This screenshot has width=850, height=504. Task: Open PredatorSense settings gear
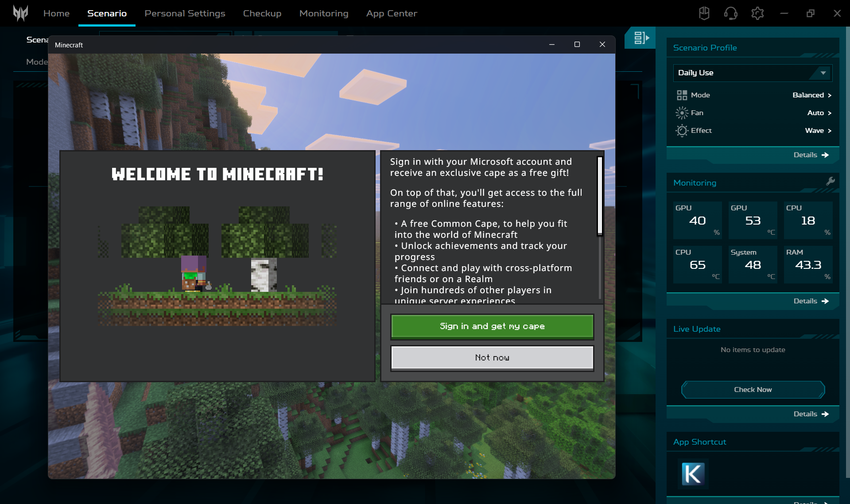click(757, 13)
